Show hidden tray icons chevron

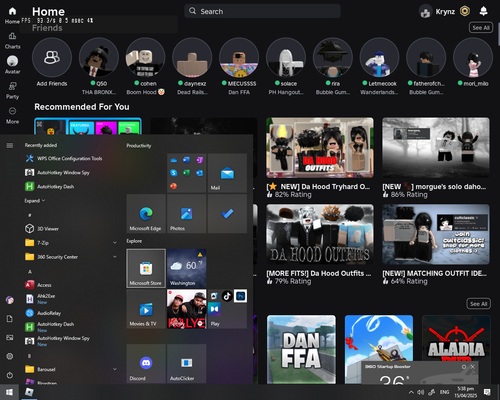pos(411,392)
